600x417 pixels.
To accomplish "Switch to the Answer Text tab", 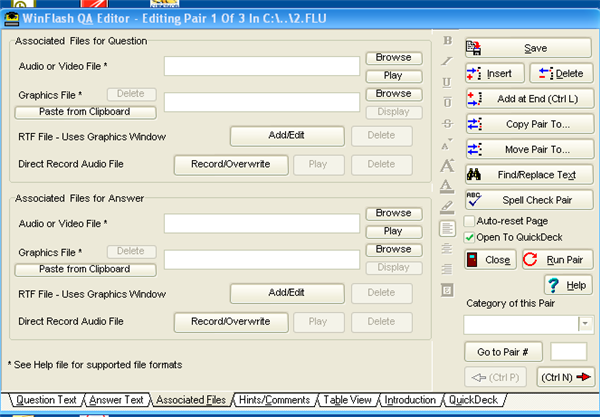I will point(116,400).
